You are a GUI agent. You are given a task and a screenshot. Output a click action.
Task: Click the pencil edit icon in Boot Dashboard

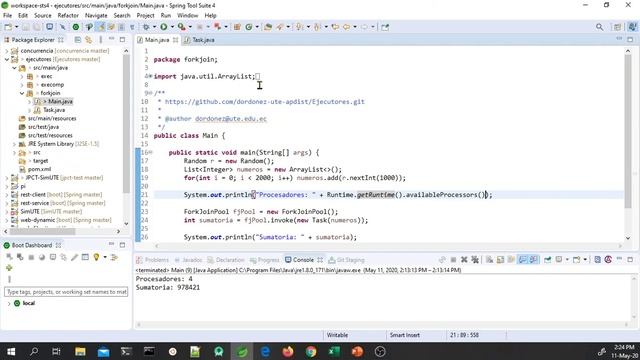74,257
